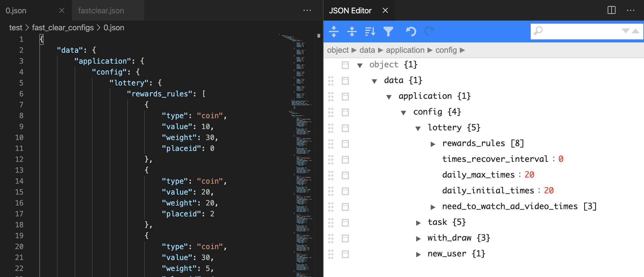Image resolution: width=644 pixels, height=277 pixels.
Task: Click 'config' in JSON Editor path bar
Action: point(446,50)
